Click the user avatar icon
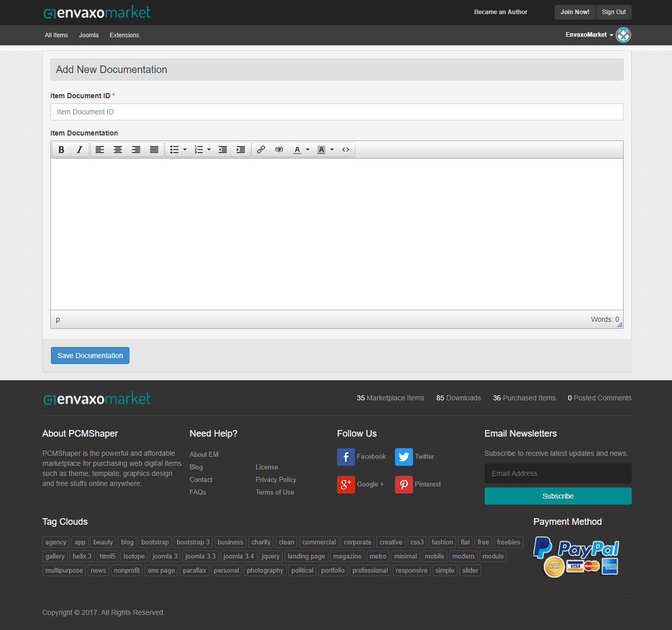Screen dimensions: 672x630 [x=624, y=35]
